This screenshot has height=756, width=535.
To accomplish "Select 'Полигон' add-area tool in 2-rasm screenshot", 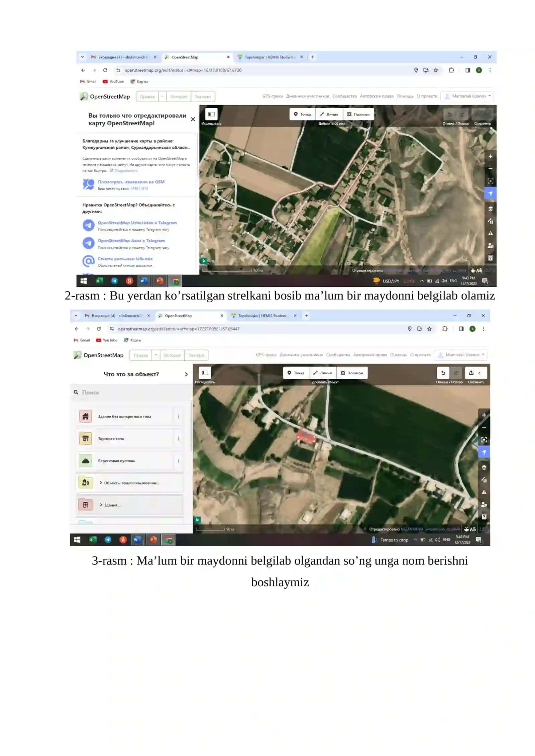I will click(x=358, y=114).
